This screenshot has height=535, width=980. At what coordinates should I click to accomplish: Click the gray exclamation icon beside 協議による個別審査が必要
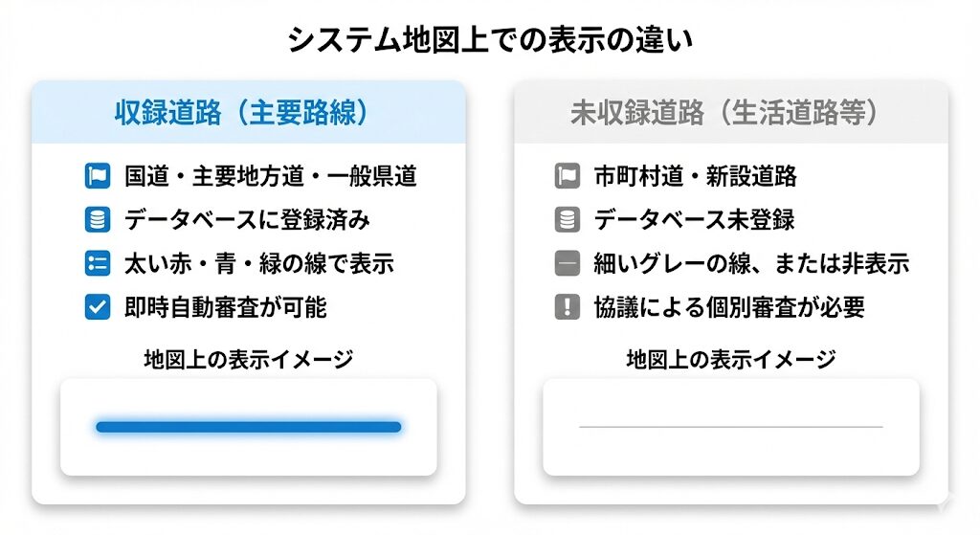(x=567, y=307)
